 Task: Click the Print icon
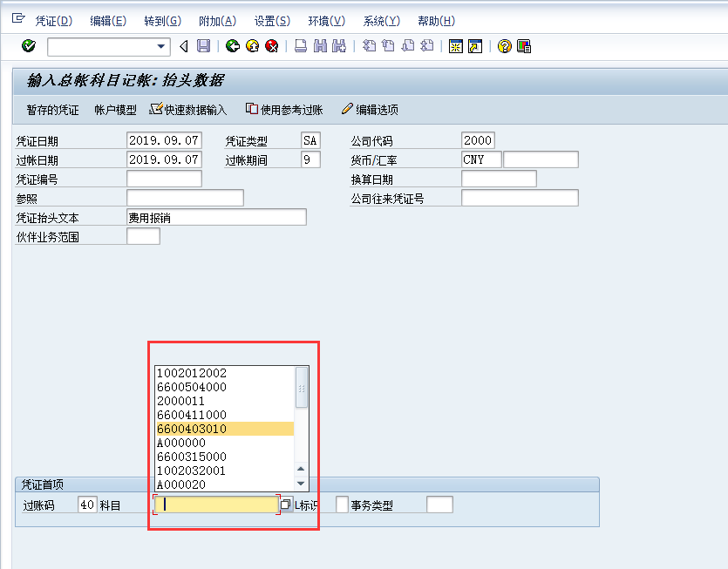(x=301, y=46)
